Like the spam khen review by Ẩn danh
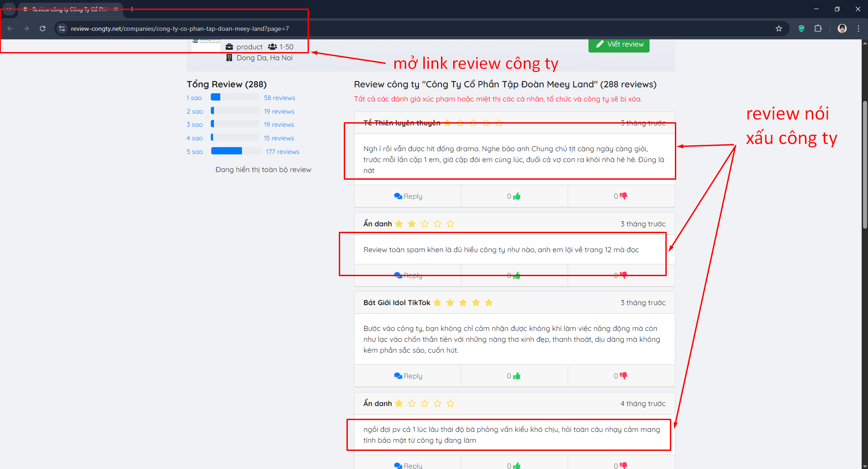Viewport: 868px width, 469px height. tap(517, 275)
